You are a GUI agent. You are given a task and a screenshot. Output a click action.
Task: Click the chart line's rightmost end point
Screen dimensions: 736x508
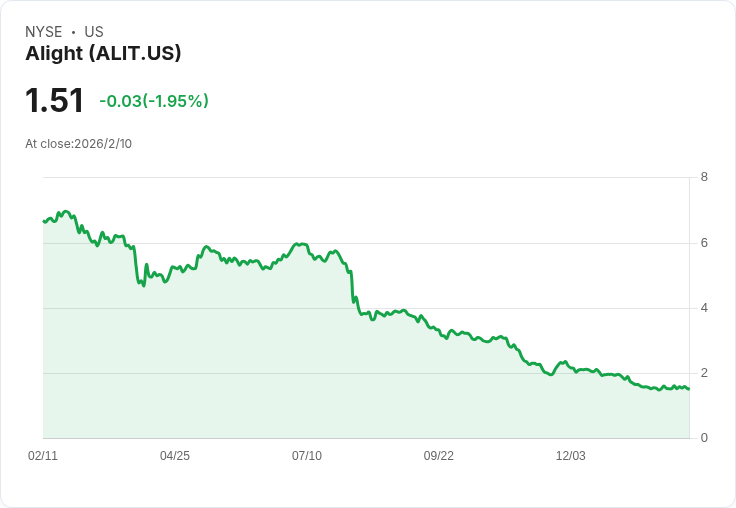(689, 389)
